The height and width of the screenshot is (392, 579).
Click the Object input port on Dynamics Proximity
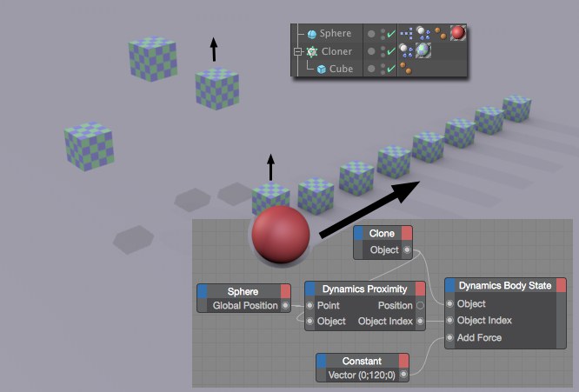click(309, 321)
